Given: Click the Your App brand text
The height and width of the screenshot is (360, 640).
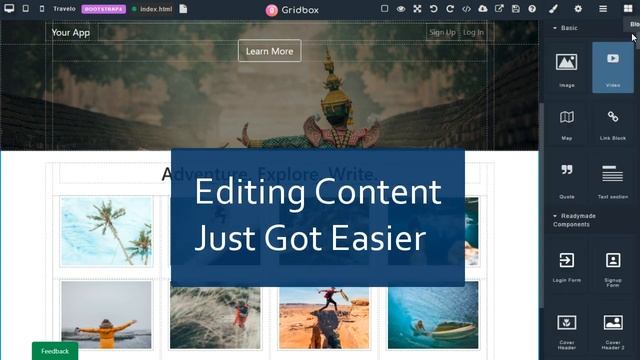Looking at the screenshot, I should pos(71,33).
